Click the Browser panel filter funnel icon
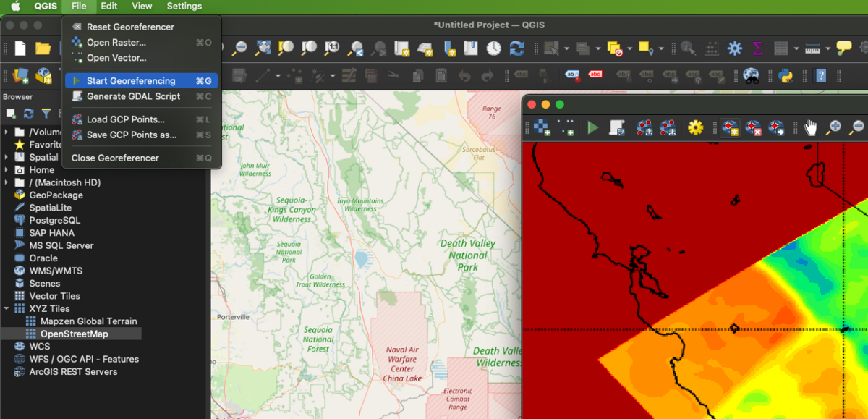This screenshot has height=419, width=868. (x=46, y=113)
